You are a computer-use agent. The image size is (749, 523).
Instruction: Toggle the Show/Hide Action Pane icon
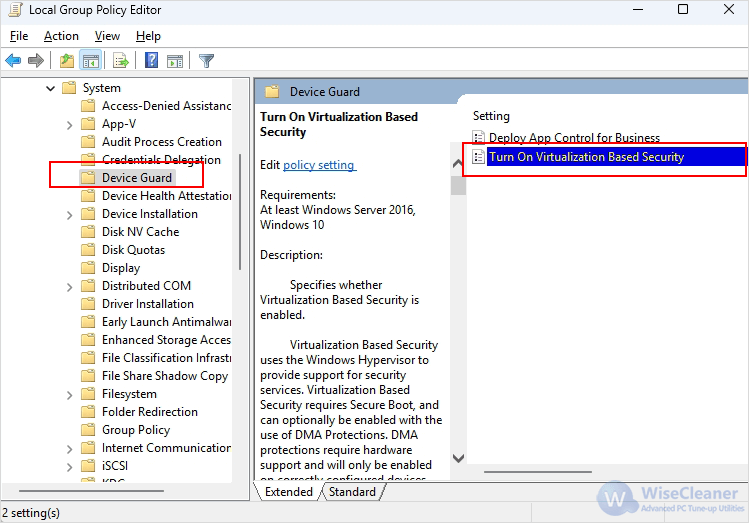pyautogui.click(x=175, y=61)
